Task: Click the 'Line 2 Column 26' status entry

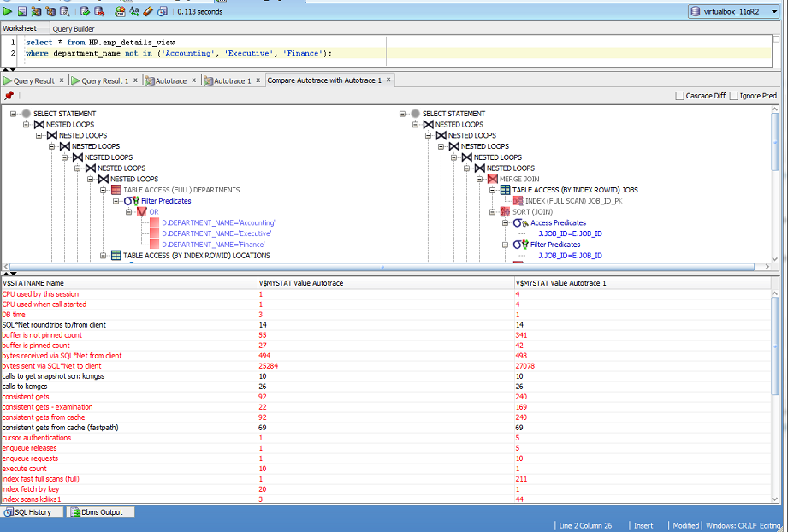Action: (585, 525)
